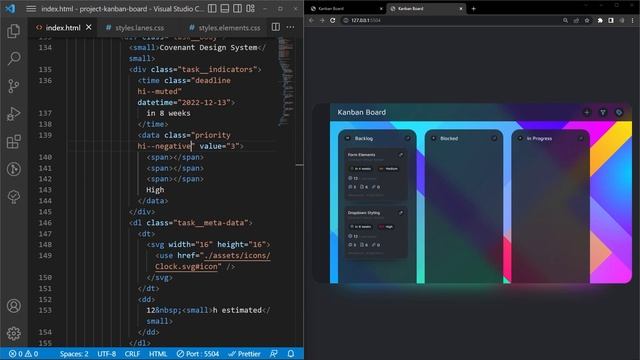Switch to the styles.lanes.css tab
The image size is (640, 360).
click(139, 28)
